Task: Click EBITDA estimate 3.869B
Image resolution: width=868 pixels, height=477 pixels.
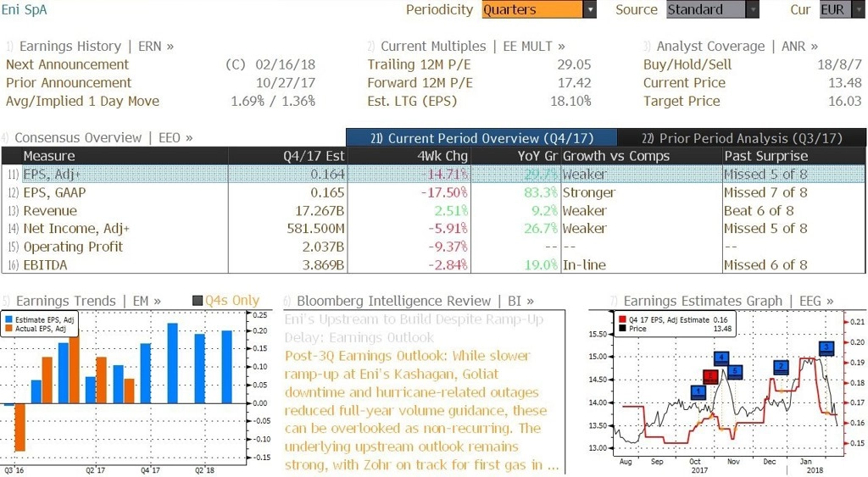Action: 323,264
